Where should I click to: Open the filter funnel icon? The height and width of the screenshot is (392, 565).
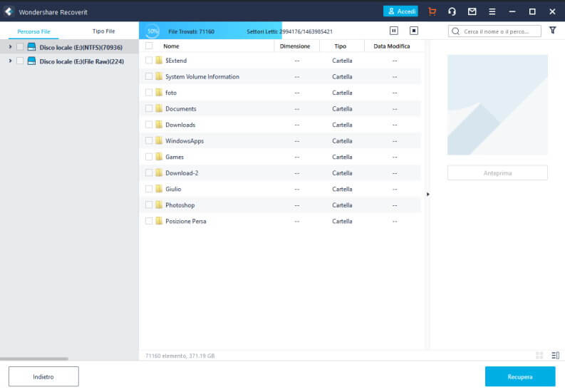(x=552, y=30)
